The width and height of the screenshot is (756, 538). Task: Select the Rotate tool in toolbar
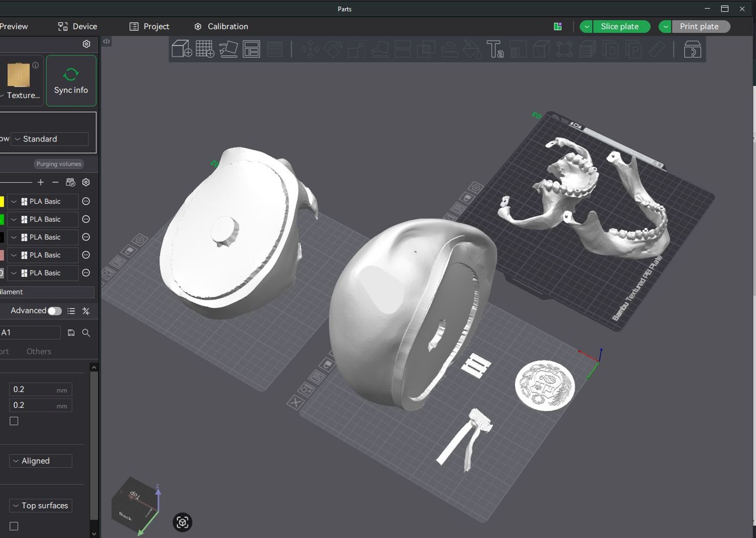[333, 49]
